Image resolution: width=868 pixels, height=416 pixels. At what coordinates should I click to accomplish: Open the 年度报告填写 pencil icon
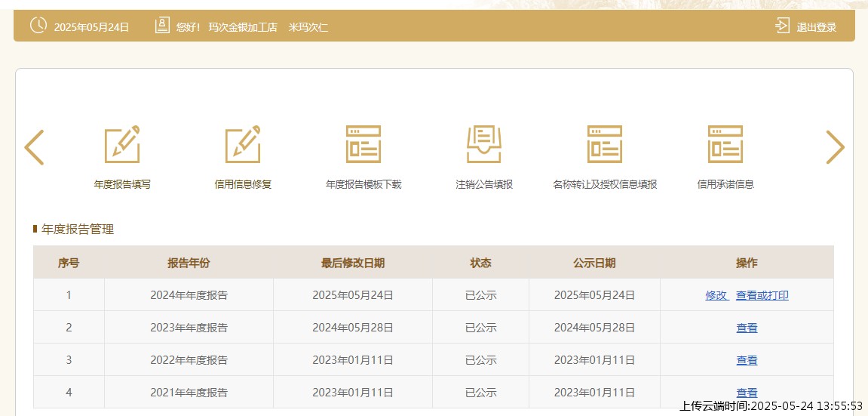pos(122,144)
